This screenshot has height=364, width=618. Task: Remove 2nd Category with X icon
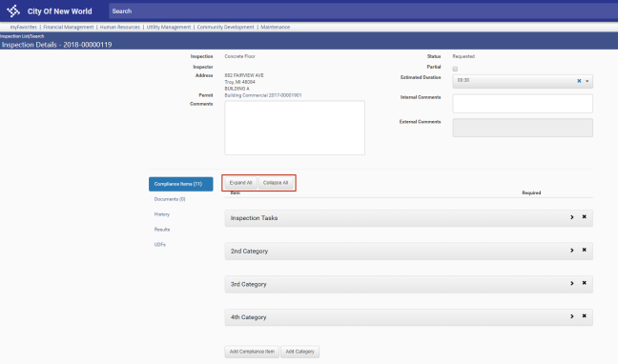(584, 250)
